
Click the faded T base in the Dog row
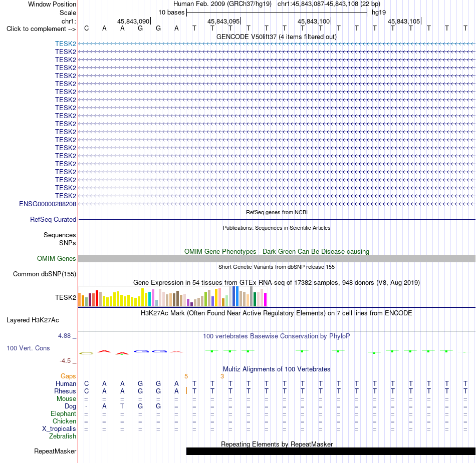[122, 406]
